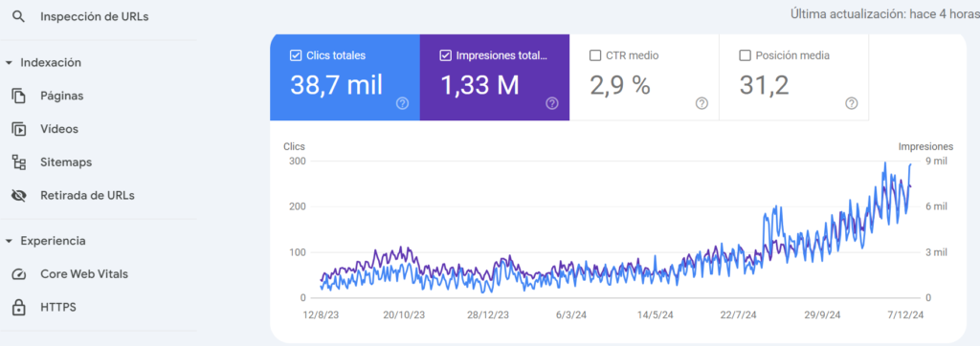Screen dimensions: 980x346
Task: Click the 14/5/24 date label
Action: click(x=656, y=315)
